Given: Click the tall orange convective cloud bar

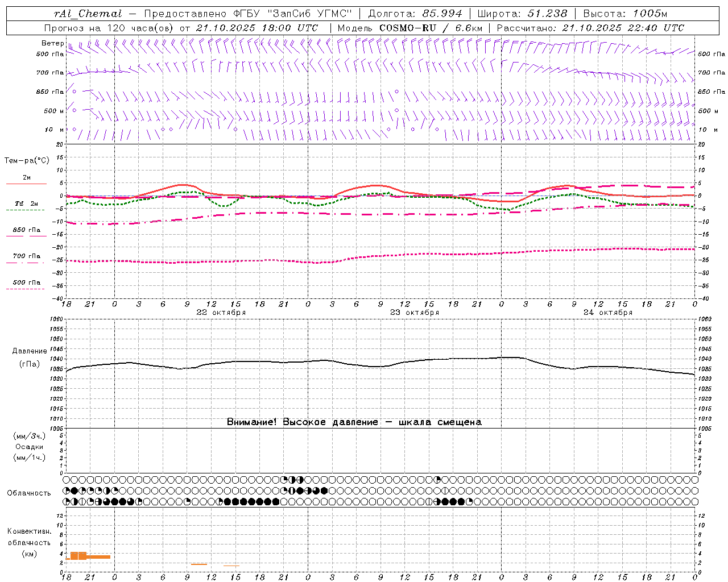Looking at the screenshot, I should 78,556.
